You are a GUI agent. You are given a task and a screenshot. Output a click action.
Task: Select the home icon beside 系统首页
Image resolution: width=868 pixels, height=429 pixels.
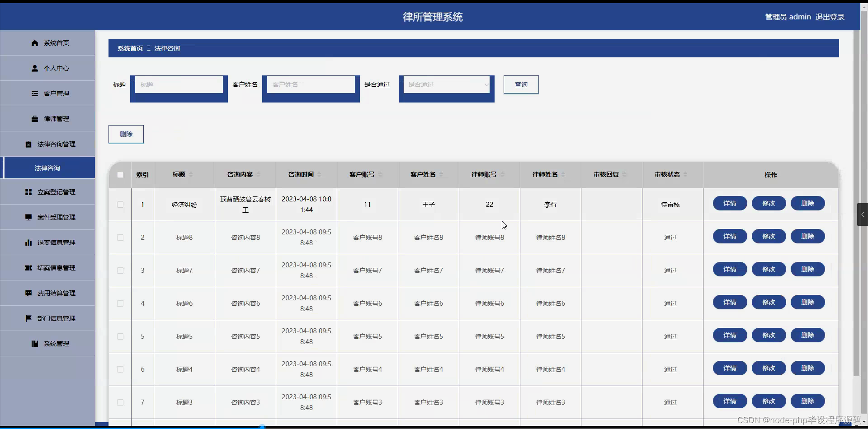35,43
